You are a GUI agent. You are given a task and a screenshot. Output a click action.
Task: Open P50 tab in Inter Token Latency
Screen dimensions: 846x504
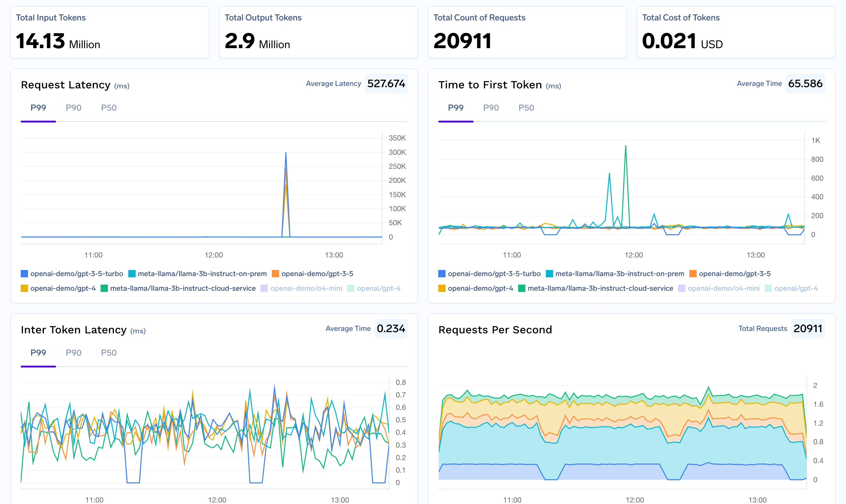click(109, 353)
